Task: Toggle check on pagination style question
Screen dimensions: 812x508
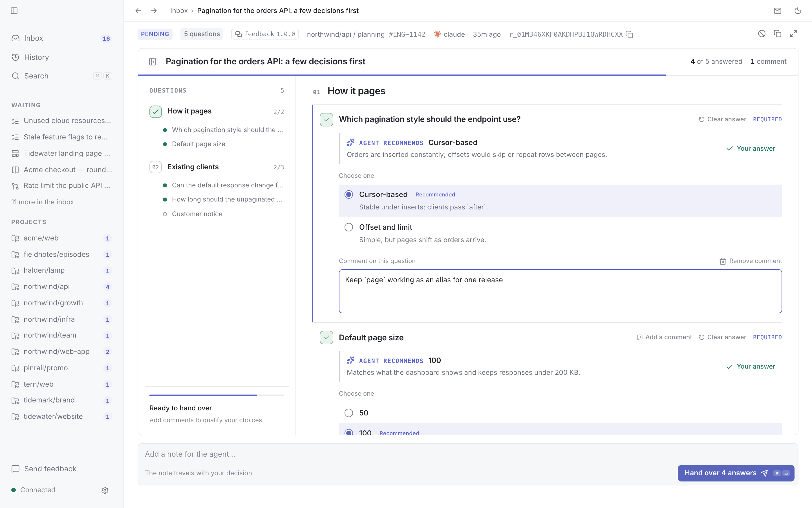Action: click(x=326, y=120)
